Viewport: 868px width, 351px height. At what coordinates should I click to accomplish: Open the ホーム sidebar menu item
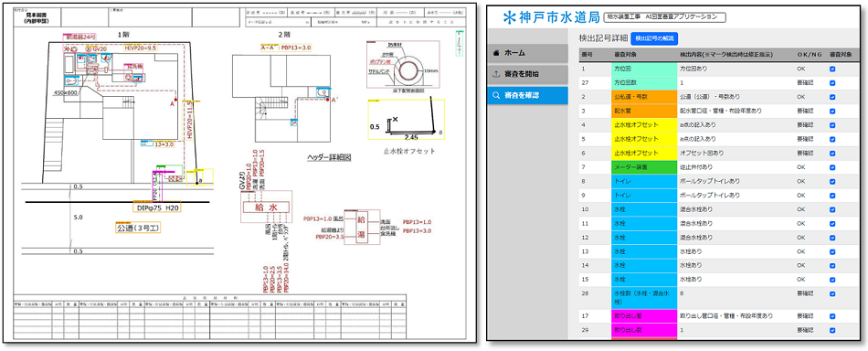click(527, 53)
